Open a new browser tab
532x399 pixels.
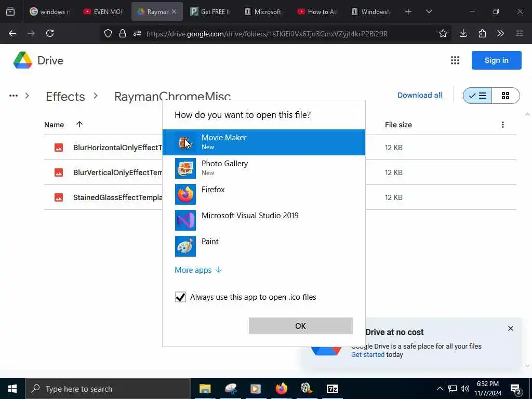tap(408, 12)
